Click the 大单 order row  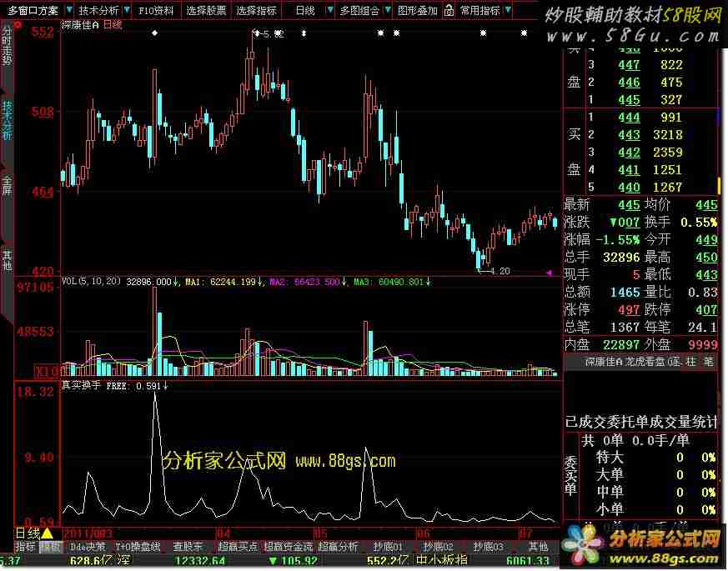[649, 475]
